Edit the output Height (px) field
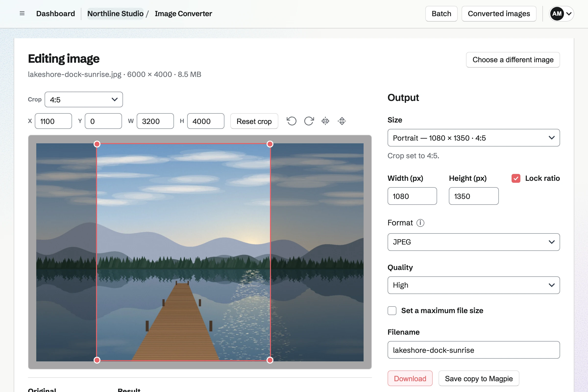The height and width of the screenshot is (392, 588). click(474, 196)
